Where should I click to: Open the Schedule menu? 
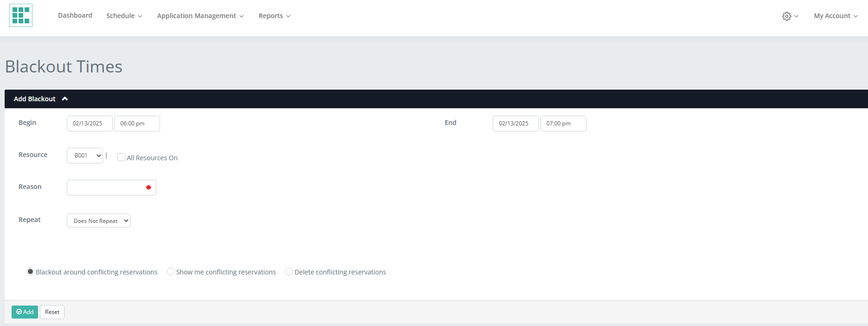coord(124,16)
